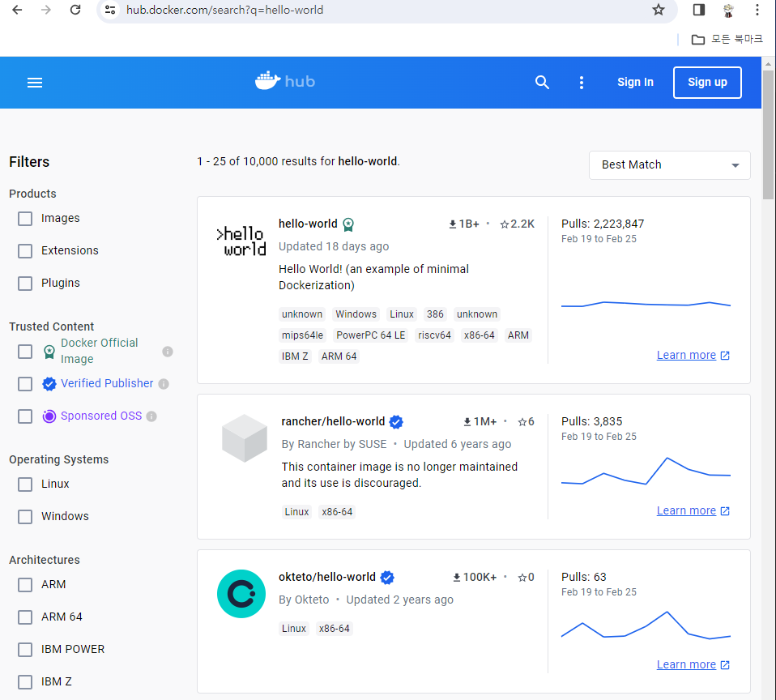Click the Sign up button
The width and height of the screenshot is (776, 700).
pos(707,82)
